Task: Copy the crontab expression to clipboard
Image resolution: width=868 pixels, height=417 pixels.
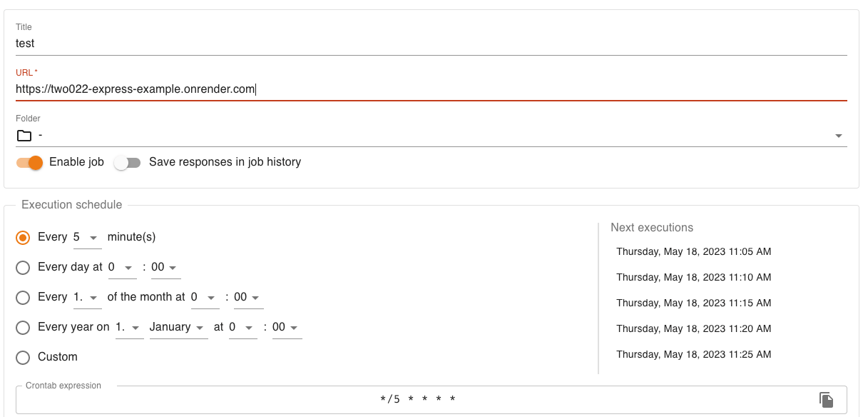Action: click(x=826, y=400)
